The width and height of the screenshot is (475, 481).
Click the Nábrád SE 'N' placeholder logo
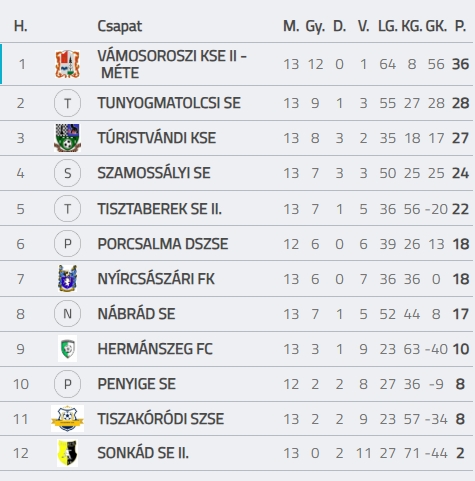(67, 314)
